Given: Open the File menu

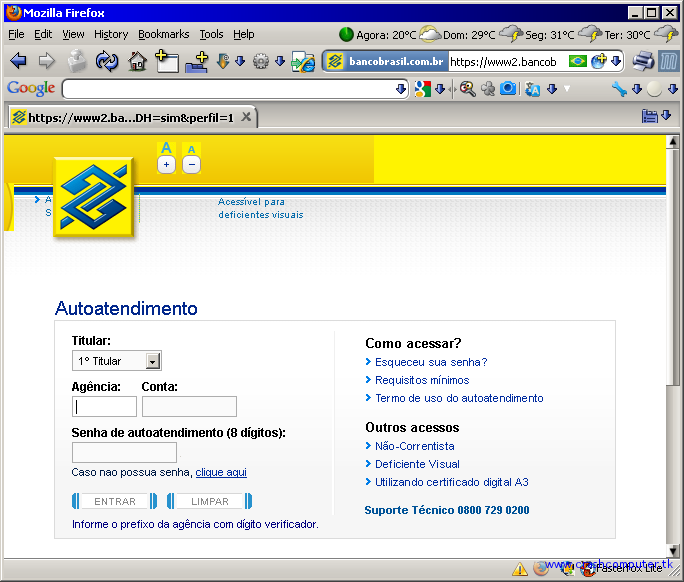Looking at the screenshot, I should [x=16, y=34].
